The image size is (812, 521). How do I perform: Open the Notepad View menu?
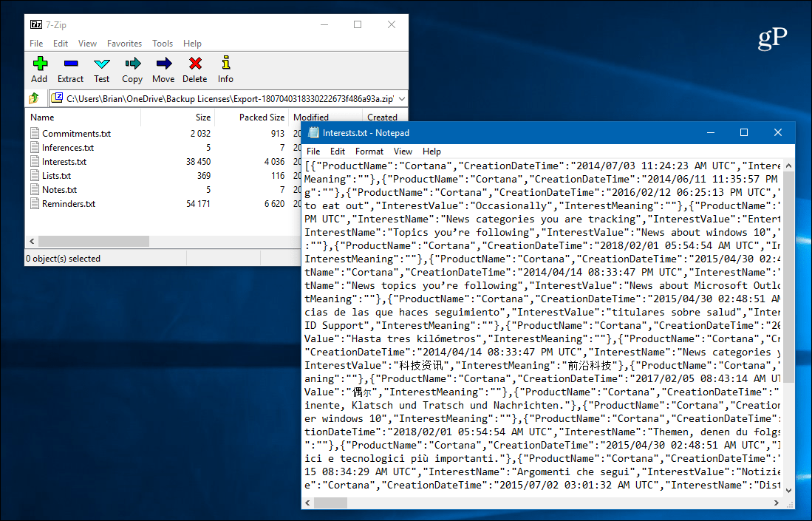tap(403, 151)
